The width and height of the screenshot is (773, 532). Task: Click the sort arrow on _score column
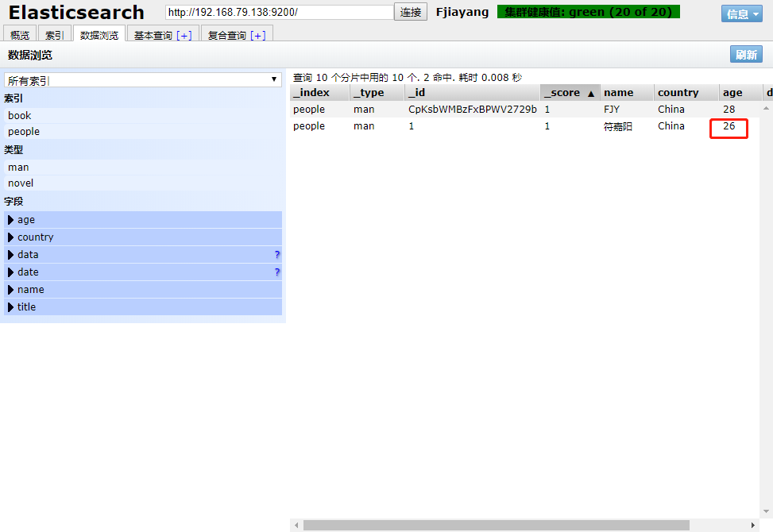pyautogui.click(x=590, y=93)
